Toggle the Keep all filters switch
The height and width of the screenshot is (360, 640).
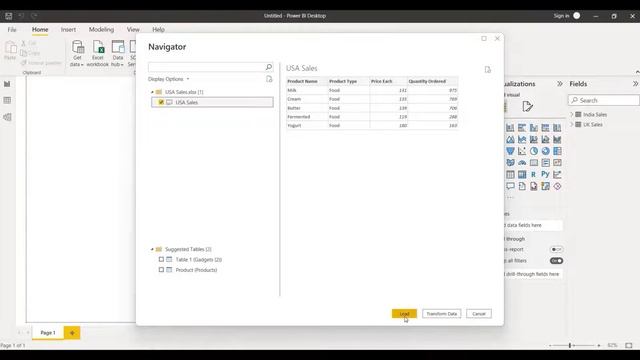[x=556, y=260]
